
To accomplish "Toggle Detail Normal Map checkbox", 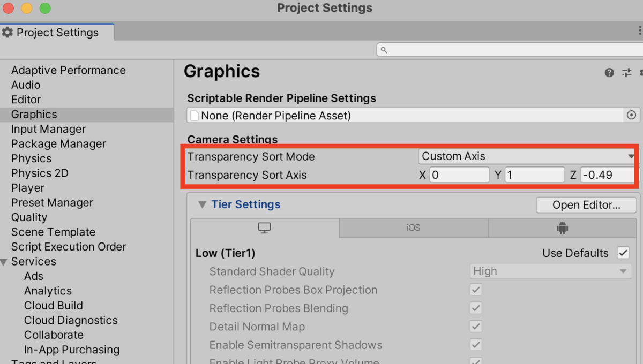I will (476, 326).
